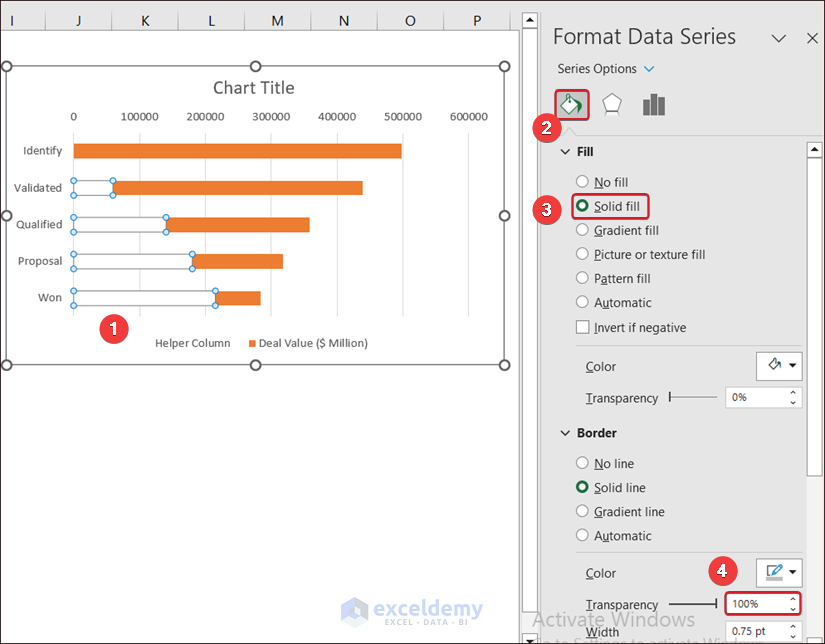Close the Format Data Series pane
Screen dimensions: 825x644
(x=812, y=38)
